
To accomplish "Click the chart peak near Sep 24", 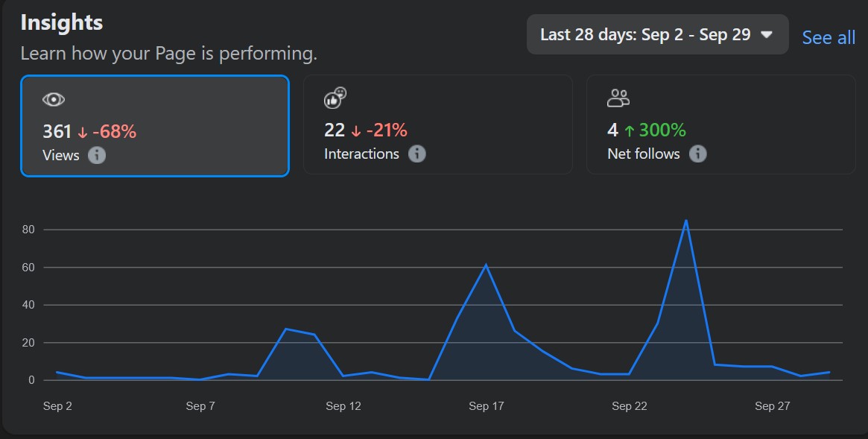I will [686, 221].
